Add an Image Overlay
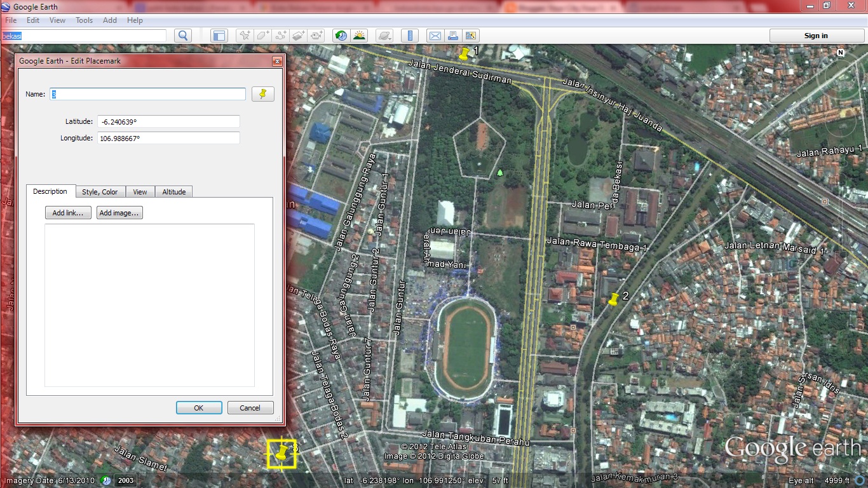This screenshot has width=868, height=488. point(298,36)
